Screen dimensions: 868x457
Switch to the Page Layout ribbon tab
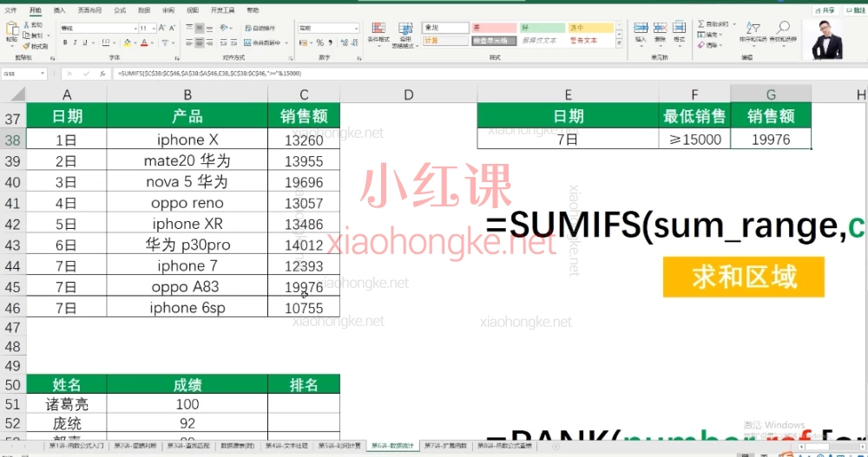click(x=89, y=10)
